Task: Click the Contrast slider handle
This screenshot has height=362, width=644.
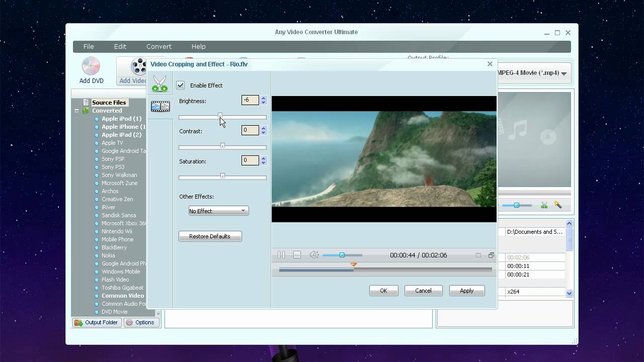Action: pyautogui.click(x=222, y=146)
